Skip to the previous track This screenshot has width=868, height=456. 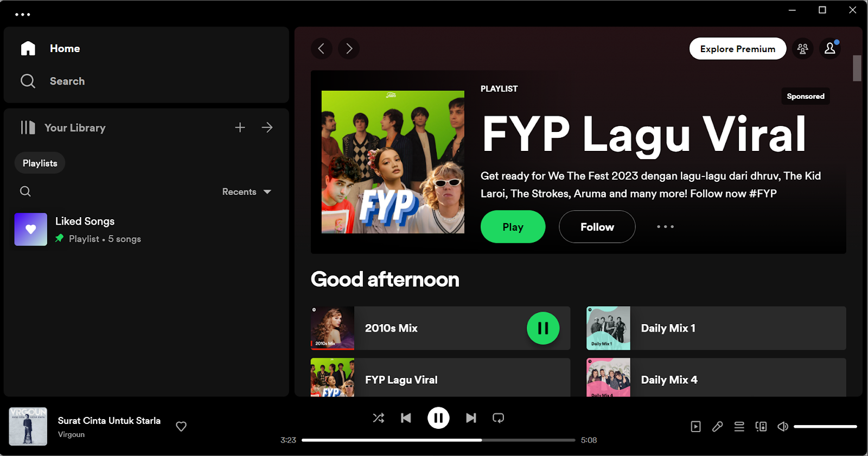pyautogui.click(x=406, y=418)
